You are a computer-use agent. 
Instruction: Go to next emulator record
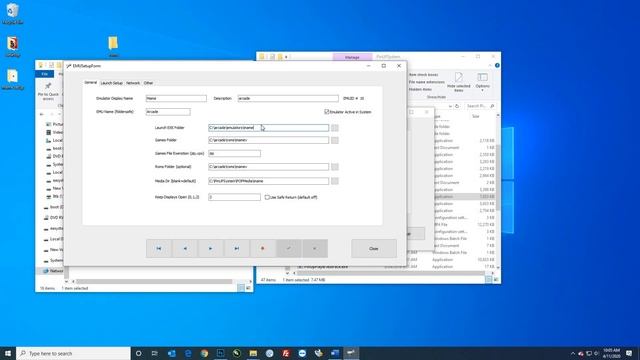[211, 248]
